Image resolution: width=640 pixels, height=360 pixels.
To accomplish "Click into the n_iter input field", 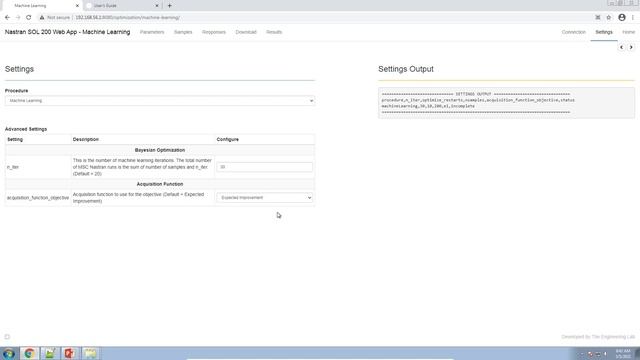I will point(264,167).
